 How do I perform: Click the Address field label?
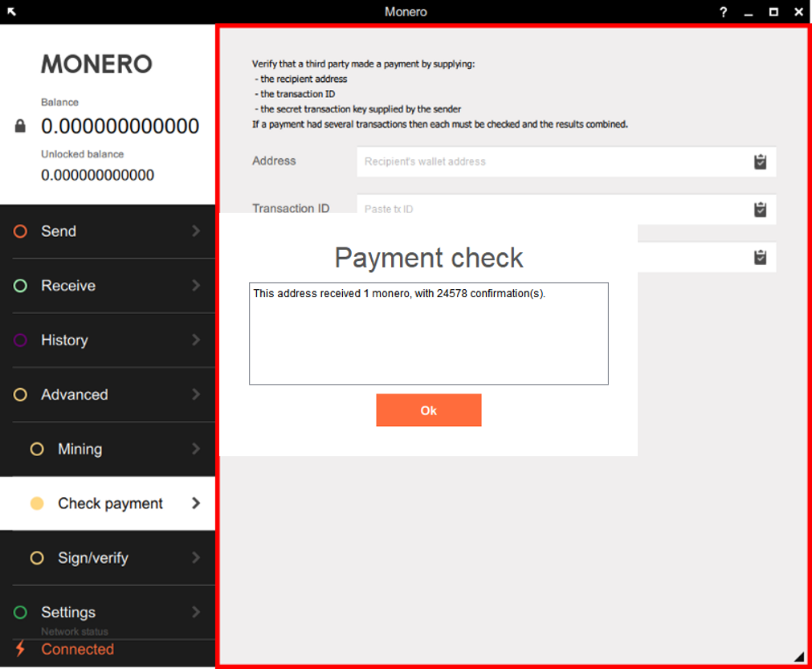(x=274, y=161)
